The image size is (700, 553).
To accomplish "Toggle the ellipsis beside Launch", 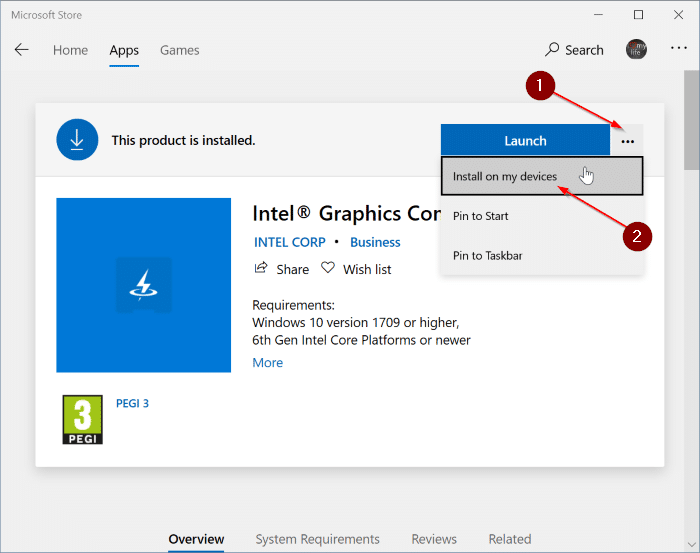I will click(x=627, y=141).
